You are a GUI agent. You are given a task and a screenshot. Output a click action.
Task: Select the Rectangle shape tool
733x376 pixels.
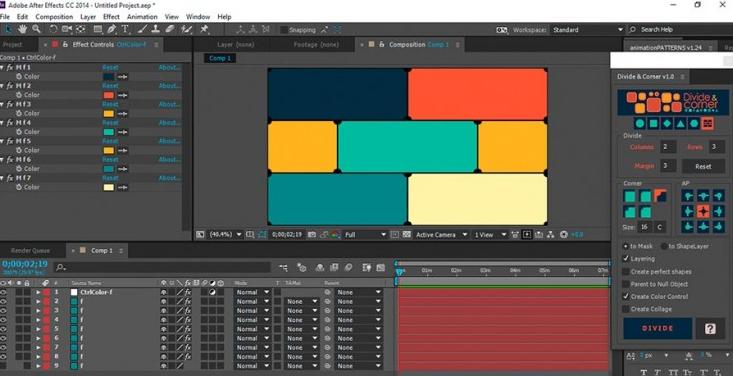click(98, 29)
